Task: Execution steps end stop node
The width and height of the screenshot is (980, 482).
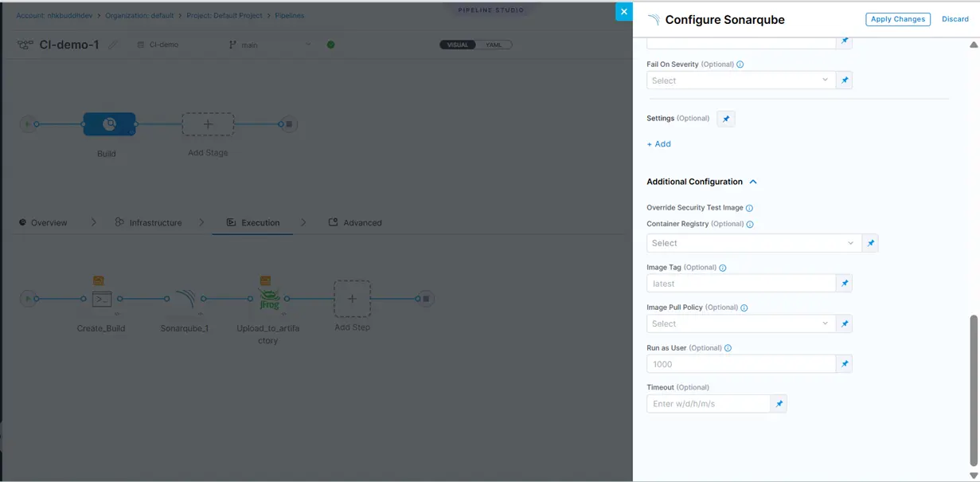Action: pyautogui.click(x=426, y=299)
